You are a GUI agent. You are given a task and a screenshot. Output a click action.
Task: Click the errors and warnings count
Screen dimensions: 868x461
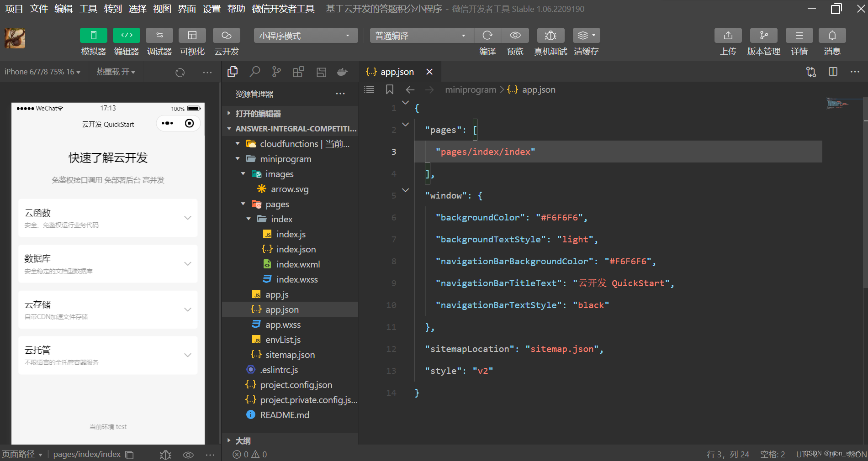pyautogui.click(x=249, y=455)
